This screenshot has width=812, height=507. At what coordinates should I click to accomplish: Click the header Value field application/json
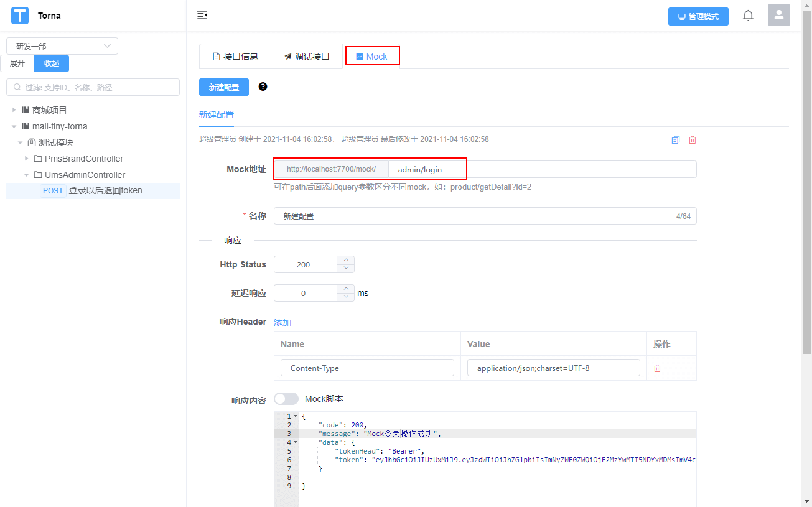point(554,368)
